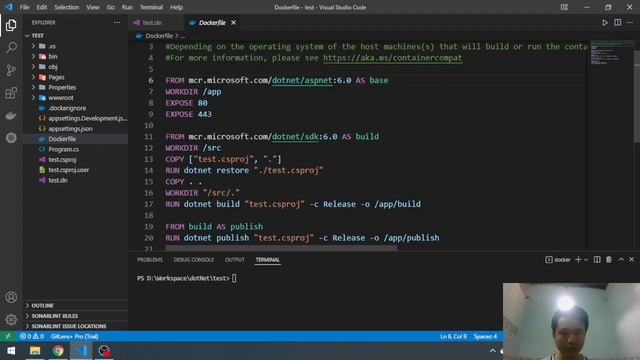
Task: Switch to VS Code taskbar icon
Action: click(x=81, y=351)
